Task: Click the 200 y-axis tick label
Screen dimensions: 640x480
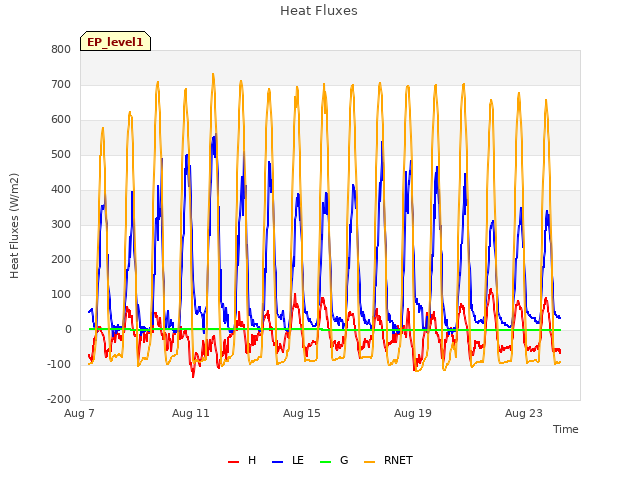Action: pos(61,260)
